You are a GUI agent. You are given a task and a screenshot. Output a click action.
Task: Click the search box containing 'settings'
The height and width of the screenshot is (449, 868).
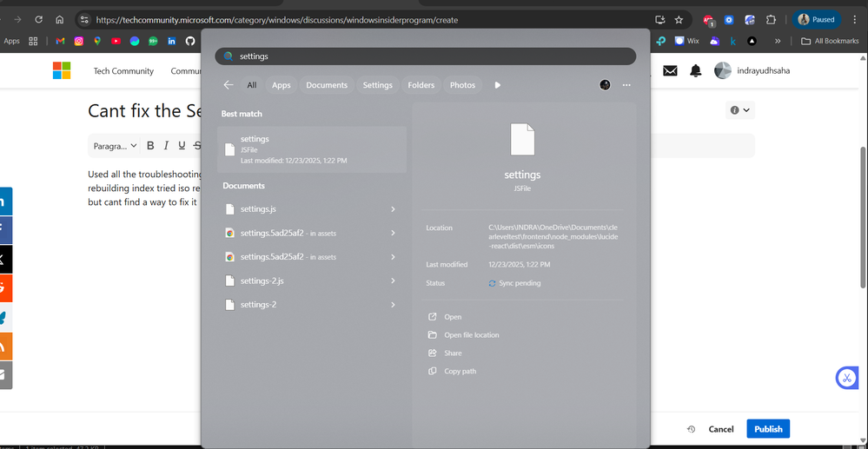pyautogui.click(x=425, y=56)
